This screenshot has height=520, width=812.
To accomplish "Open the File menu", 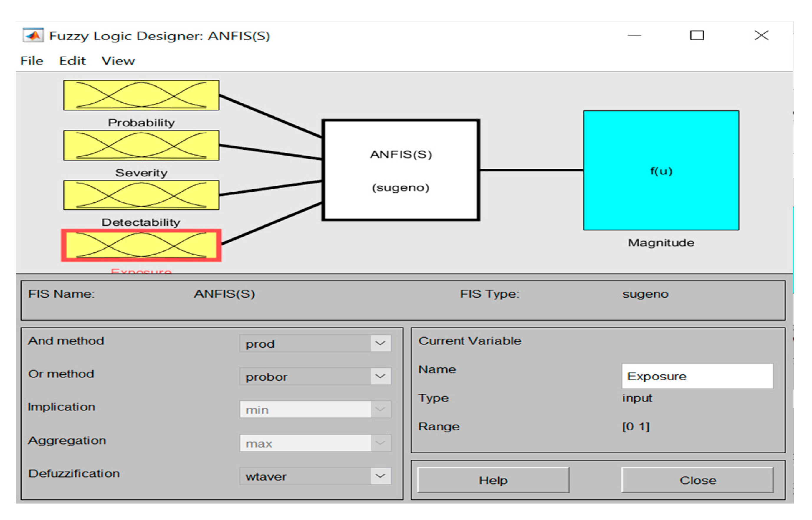I will (x=32, y=61).
